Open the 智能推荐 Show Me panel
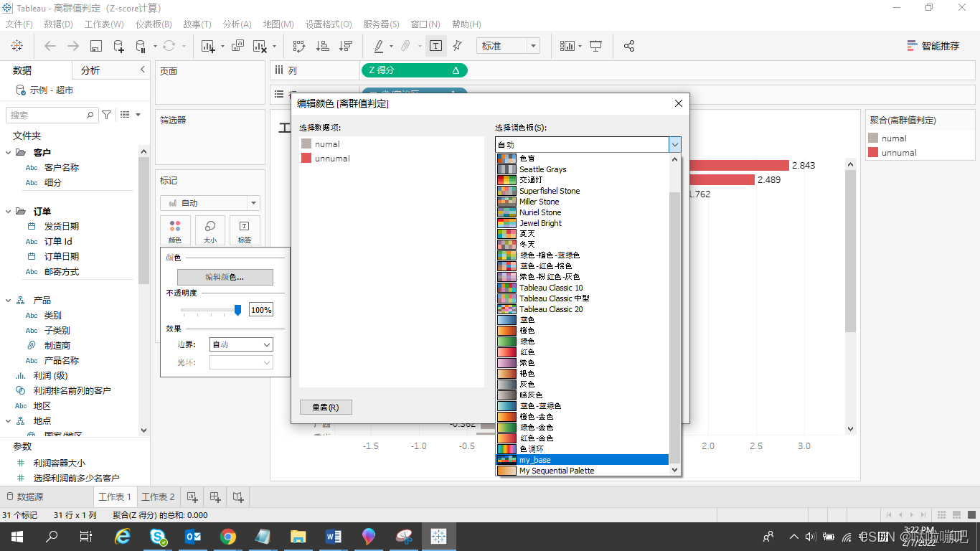This screenshot has width=980, height=551. pos(933,46)
